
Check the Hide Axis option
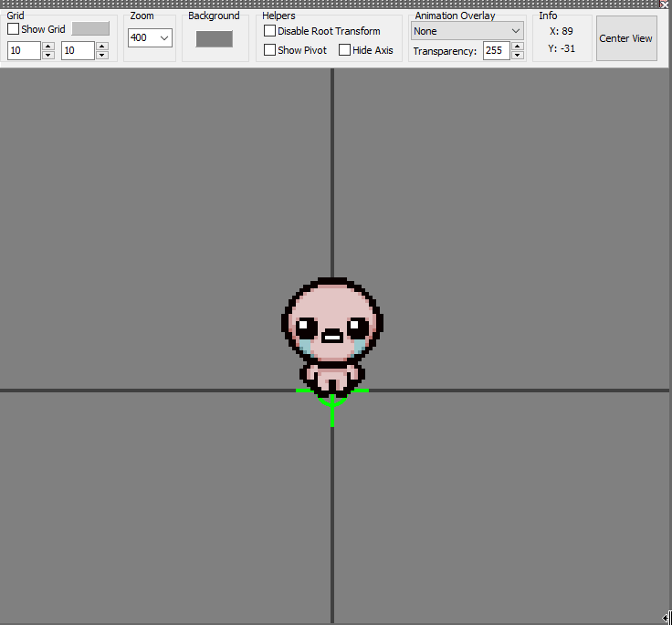point(344,50)
